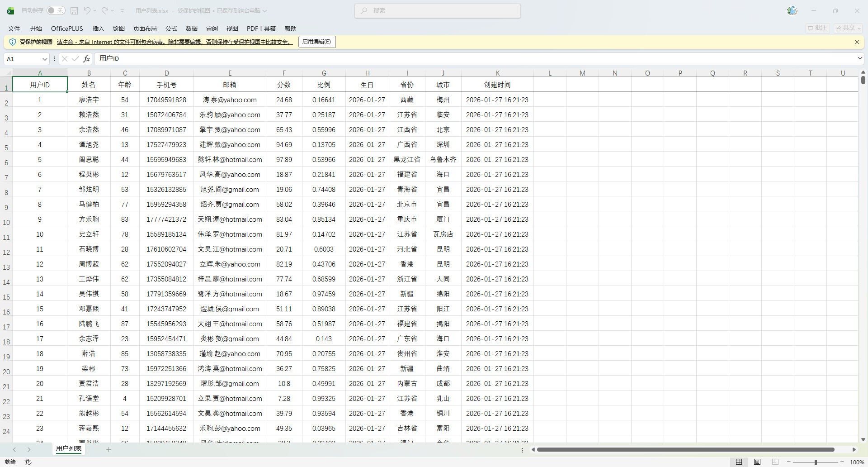The width and height of the screenshot is (868, 467).
Task: Close the protected view message bar
Action: [x=857, y=42]
